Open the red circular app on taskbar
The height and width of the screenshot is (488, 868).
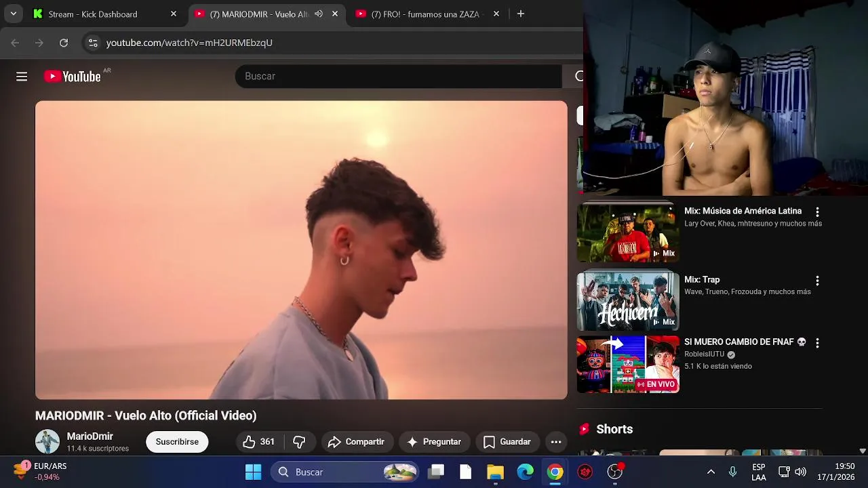pos(585,472)
